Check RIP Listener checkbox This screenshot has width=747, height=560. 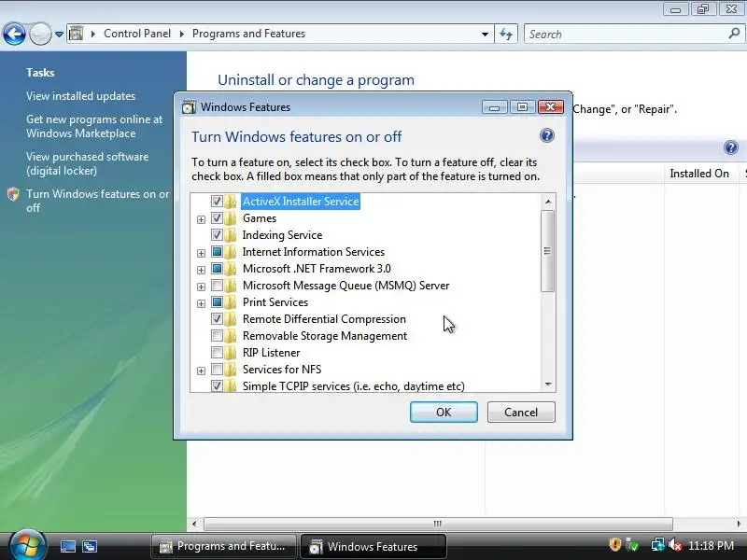[217, 353]
